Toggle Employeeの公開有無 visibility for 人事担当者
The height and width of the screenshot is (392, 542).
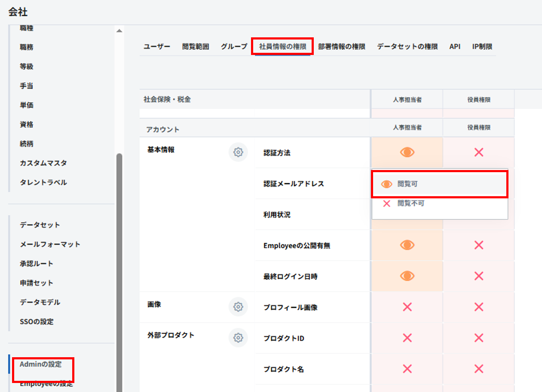pyautogui.click(x=407, y=245)
